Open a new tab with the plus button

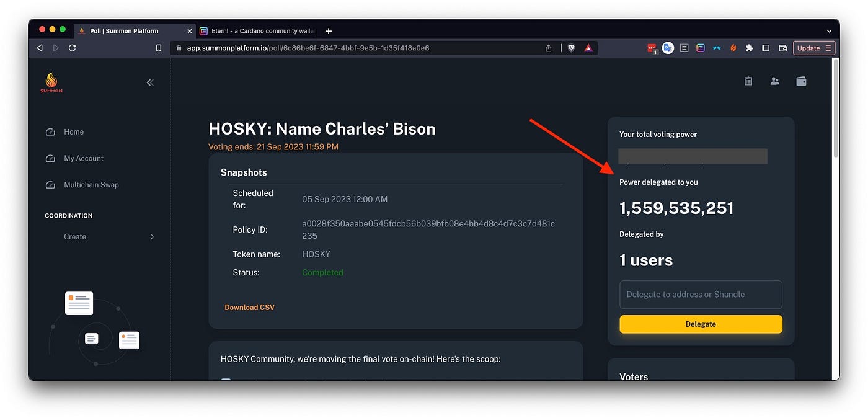pos(329,31)
